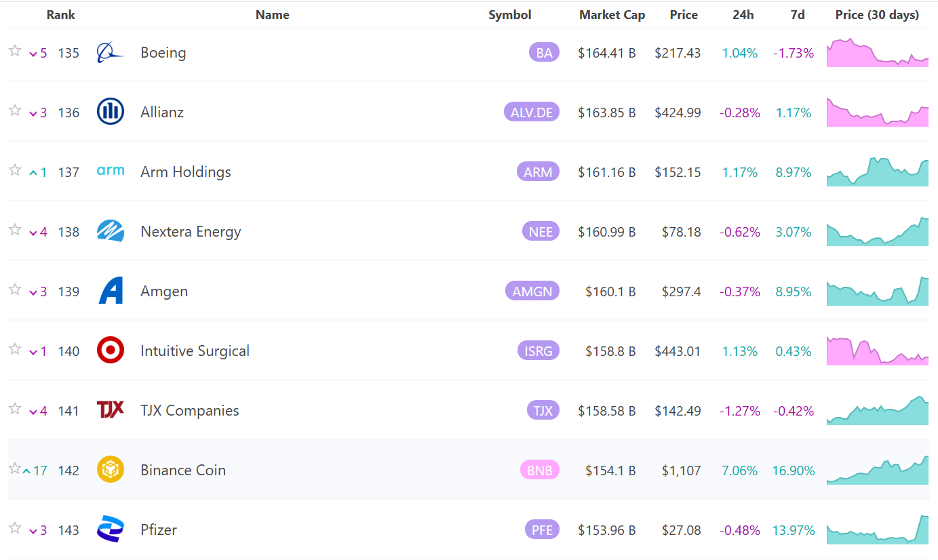Click the Allianz logo icon

point(110,112)
